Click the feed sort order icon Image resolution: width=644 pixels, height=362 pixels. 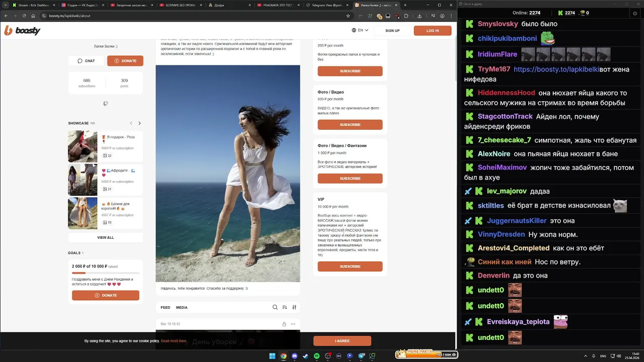click(x=285, y=307)
